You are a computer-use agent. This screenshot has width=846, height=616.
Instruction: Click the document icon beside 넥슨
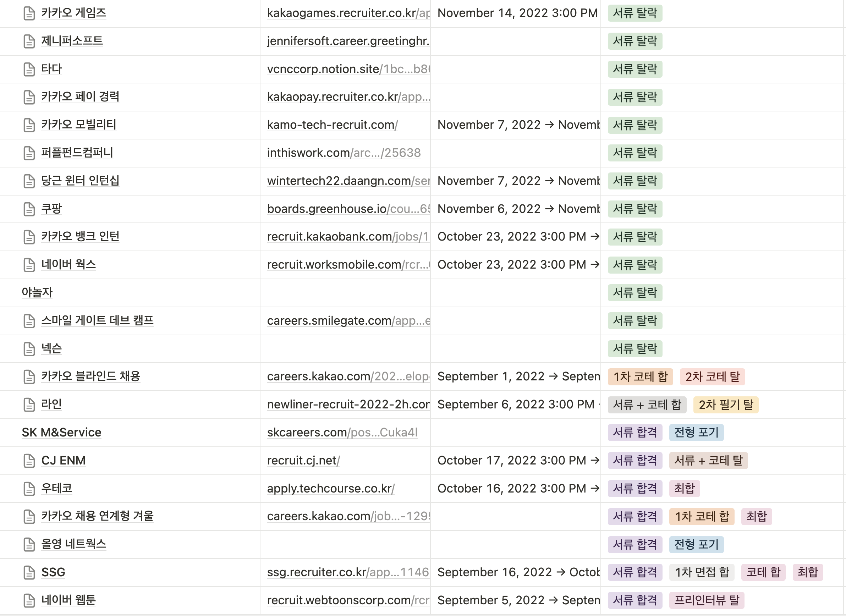click(x=29, y=349)
